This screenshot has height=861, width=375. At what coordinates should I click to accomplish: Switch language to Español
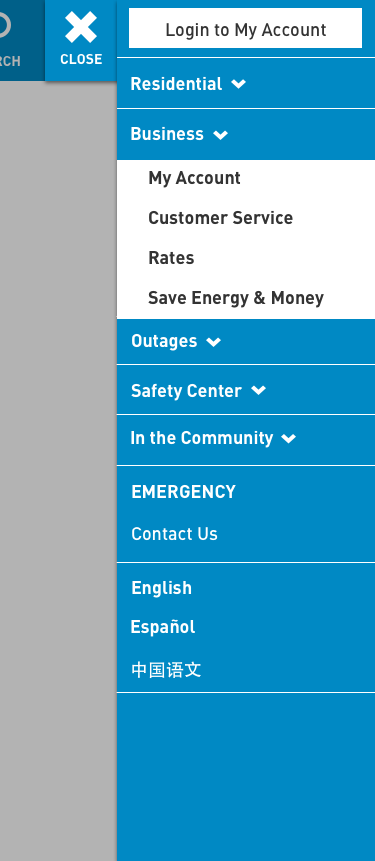[163, 627]
